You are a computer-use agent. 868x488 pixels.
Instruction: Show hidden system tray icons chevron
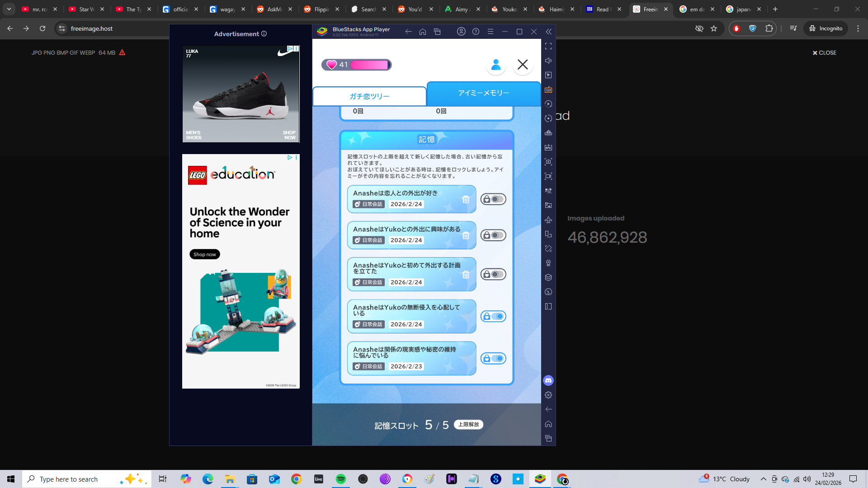pos(763,479)
